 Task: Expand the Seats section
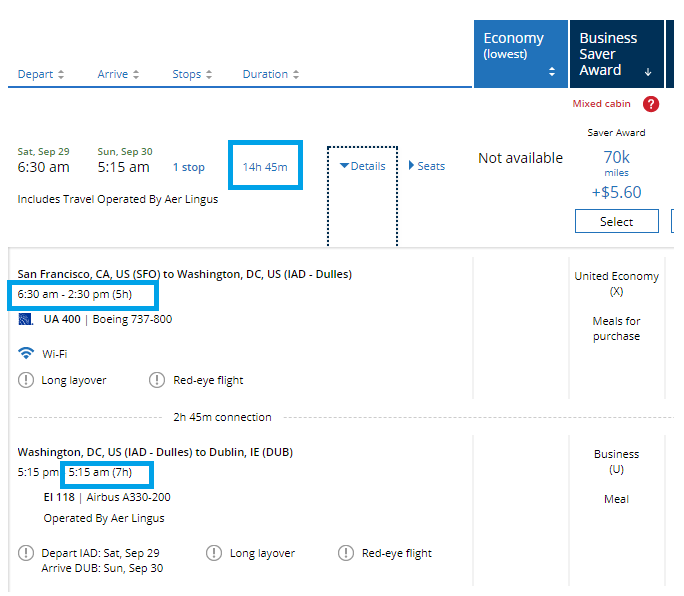tap(427, 166)
